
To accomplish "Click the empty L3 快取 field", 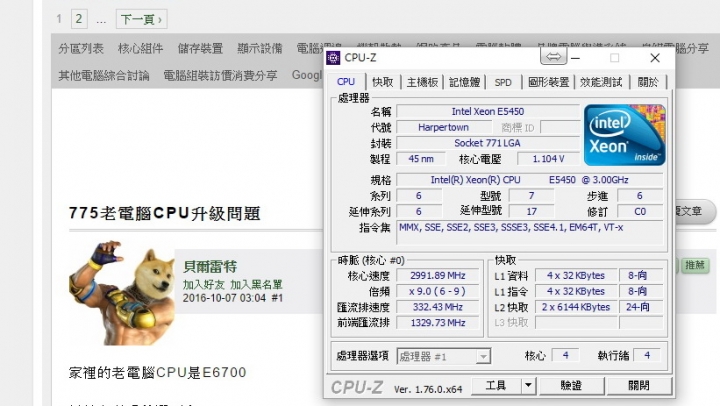I will 576,323.
